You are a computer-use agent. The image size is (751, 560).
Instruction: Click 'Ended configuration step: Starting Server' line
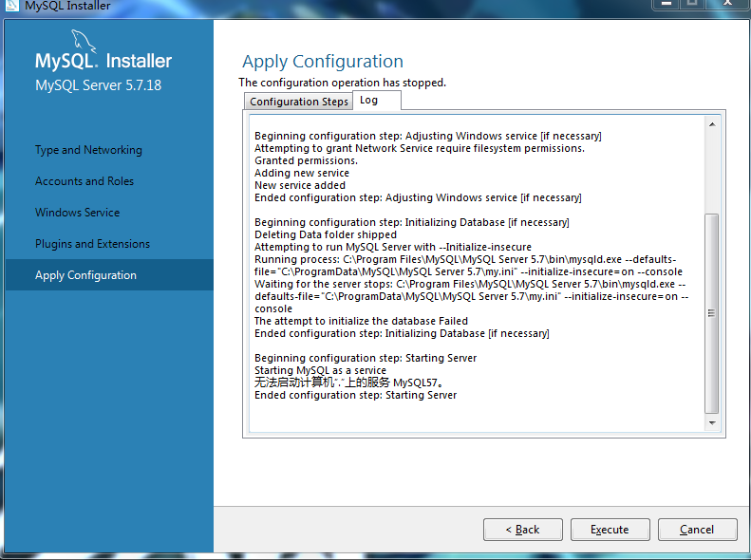point(355,395)
